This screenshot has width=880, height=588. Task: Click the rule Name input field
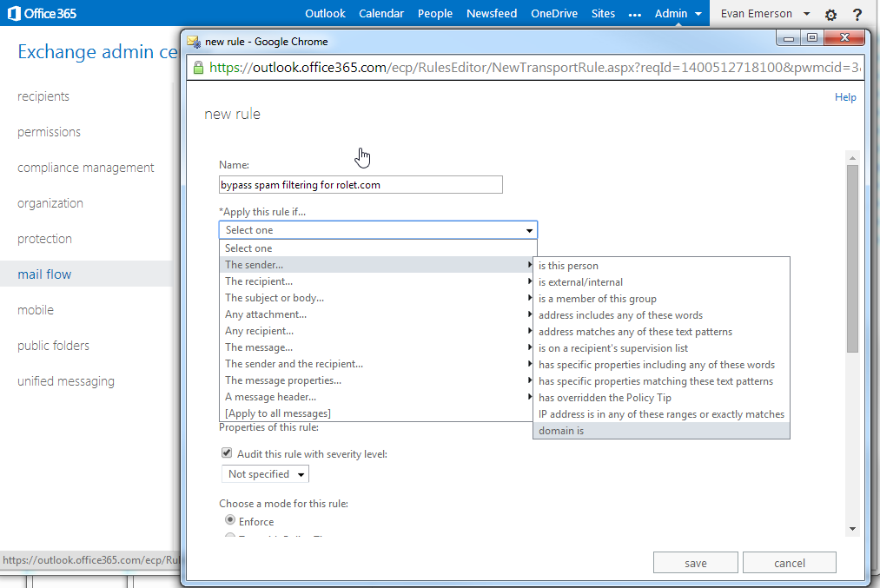[x=361, y=185]
